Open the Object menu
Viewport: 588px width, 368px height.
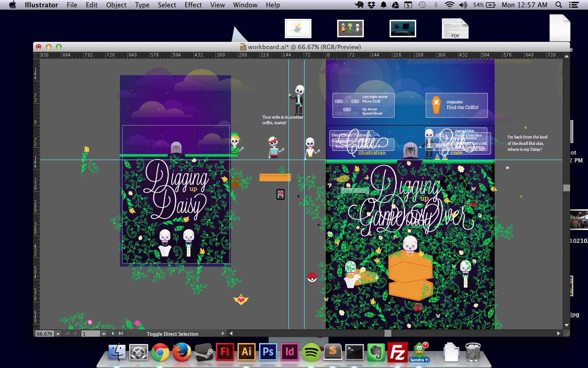click(116, 5)
